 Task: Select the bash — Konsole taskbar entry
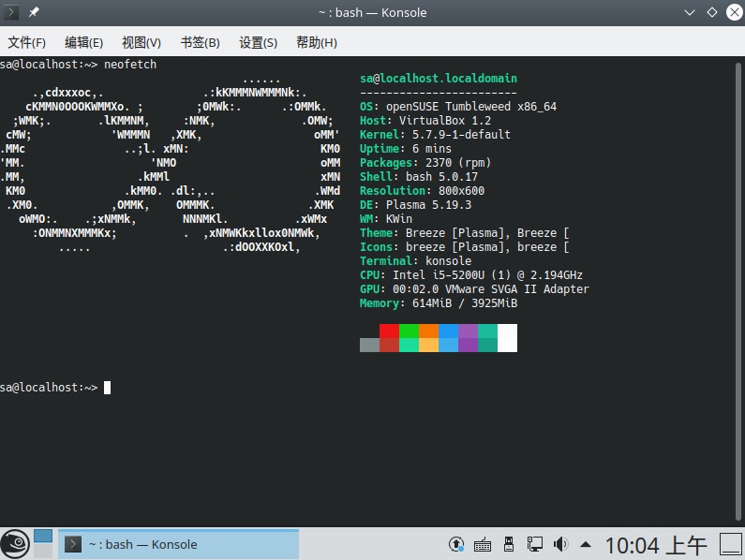(179, 544)
